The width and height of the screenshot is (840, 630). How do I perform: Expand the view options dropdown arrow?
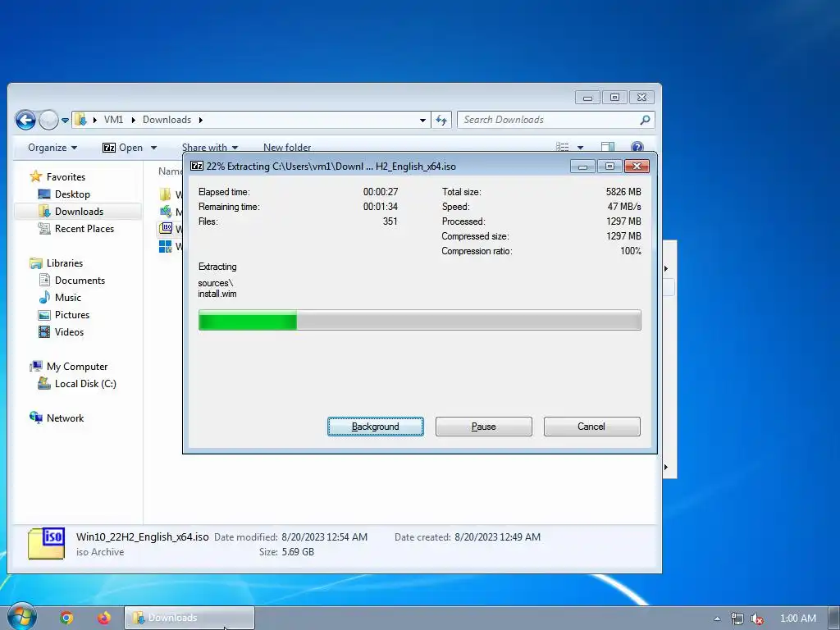580,148
